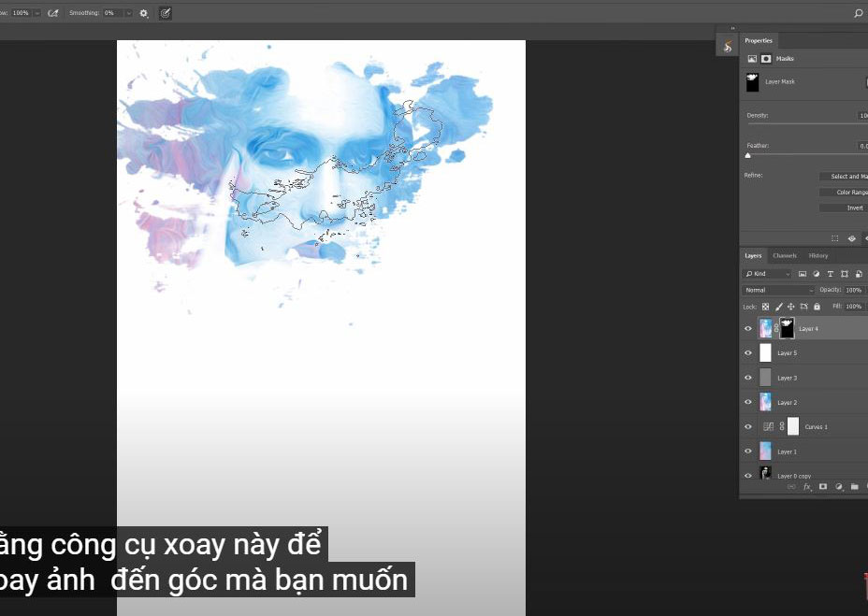This screenshot has height=616, width=868.
Task: Click the Density slider track
Action: pyautogui.click(x=806, y=124)
